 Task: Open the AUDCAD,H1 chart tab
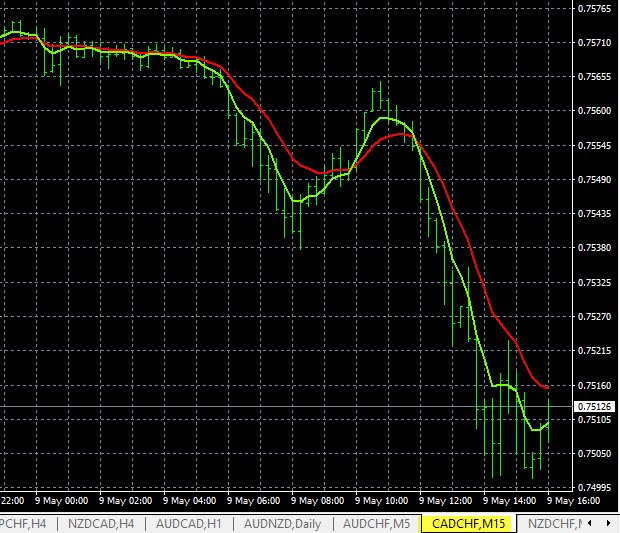click(x=189, y=524)
